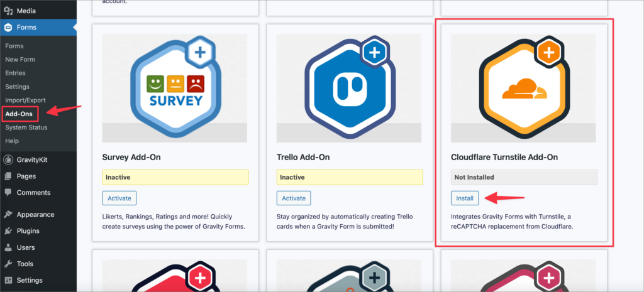Click the Cloudflare Turnstile Add-On title
This screenshot has height=292, width=644.
[x=504, y=157]
